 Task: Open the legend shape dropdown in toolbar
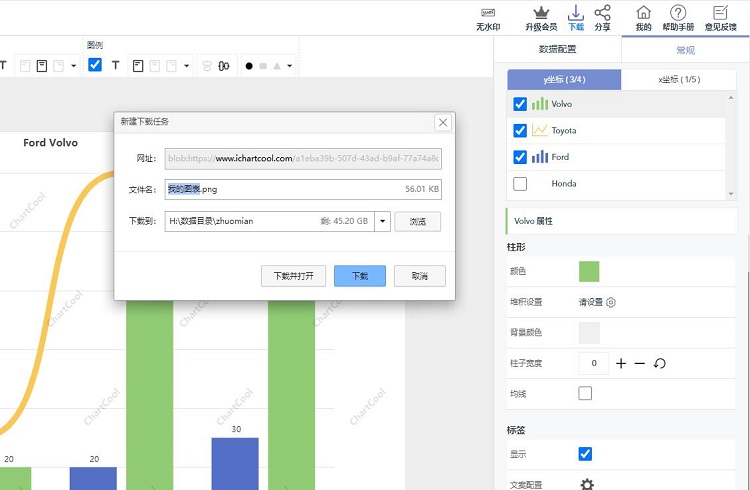pyautogui.click(x=289, y=66)
